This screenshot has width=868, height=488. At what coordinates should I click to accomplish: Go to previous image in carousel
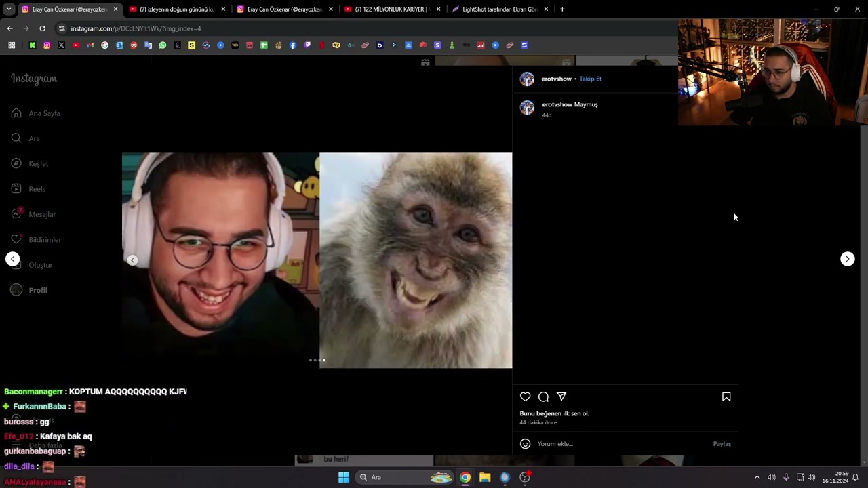(132, 260)
